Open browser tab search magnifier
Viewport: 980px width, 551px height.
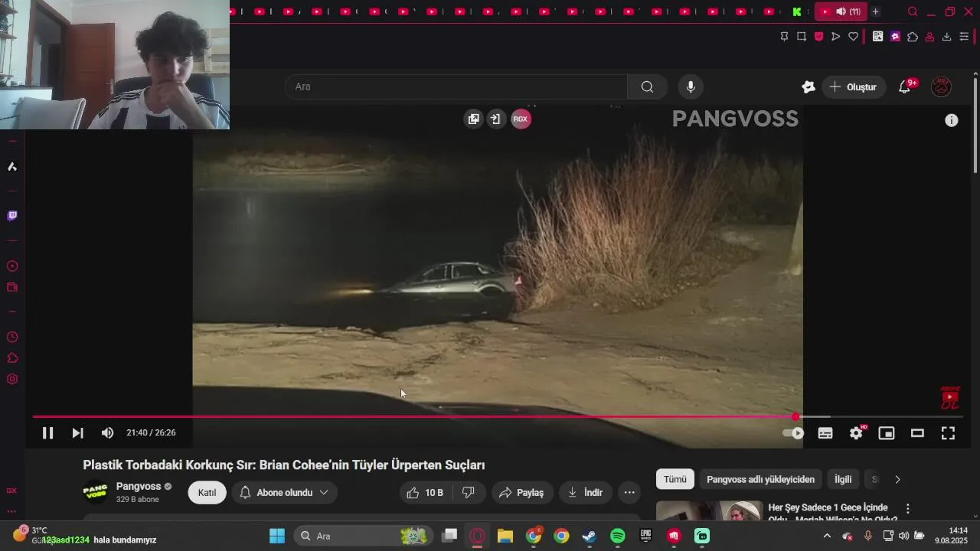(913, 11)
